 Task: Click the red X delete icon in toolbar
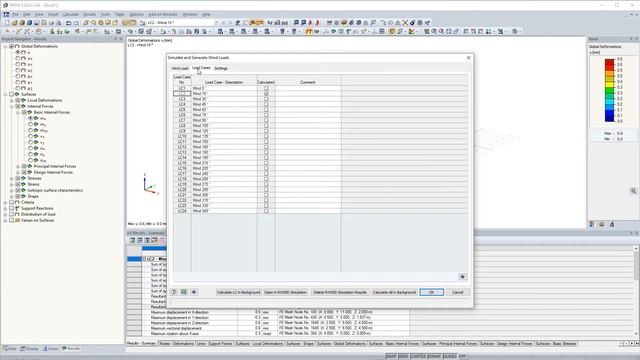tap(405, 23)
